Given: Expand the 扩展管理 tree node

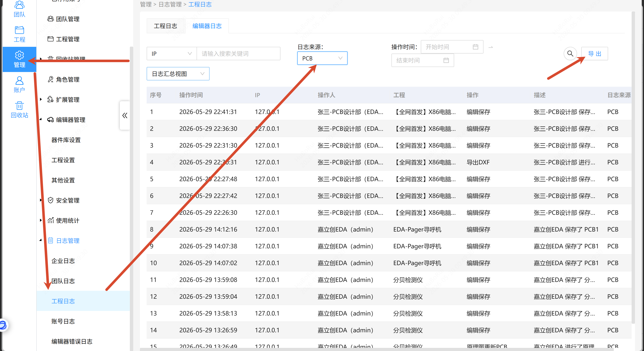Looking at the screenshot, I should pyautogui.click(x=41, y=99).
